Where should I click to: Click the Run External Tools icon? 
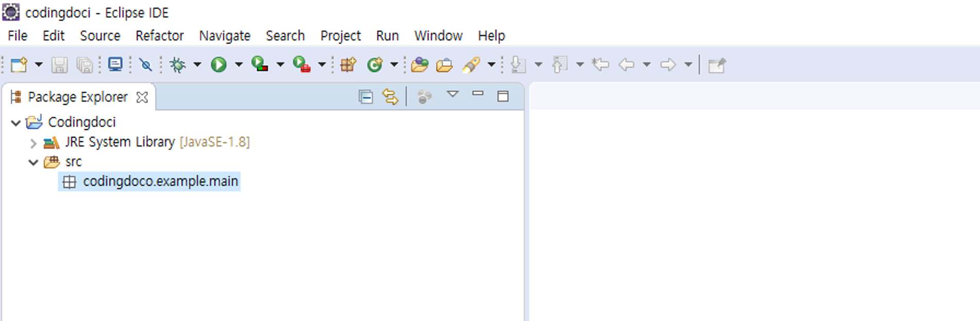[302, 64]
